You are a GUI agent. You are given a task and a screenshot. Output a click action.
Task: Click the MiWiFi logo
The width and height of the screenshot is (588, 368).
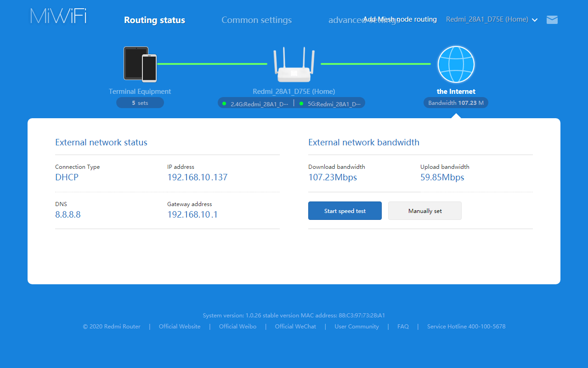point(58,16)
